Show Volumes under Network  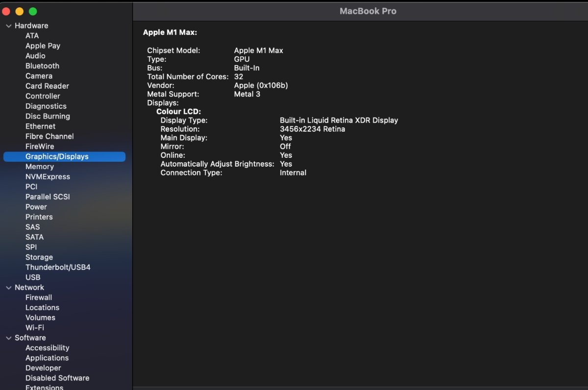click(x=40, y=317)
